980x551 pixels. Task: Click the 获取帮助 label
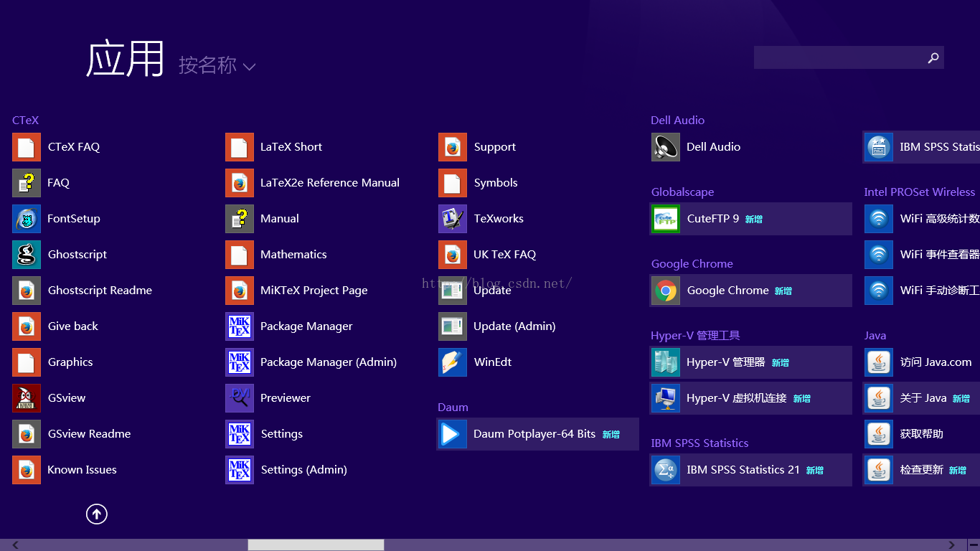922,434
